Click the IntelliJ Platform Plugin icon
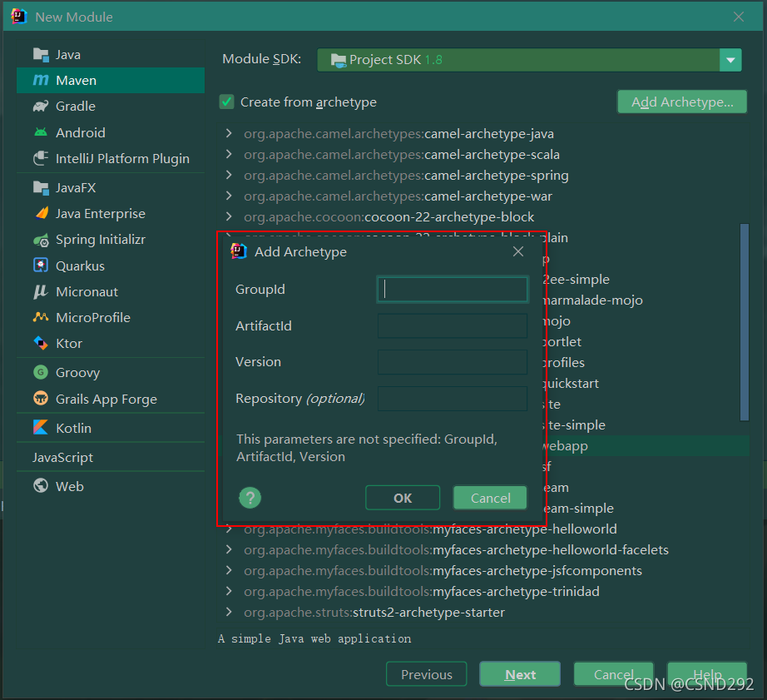767x700 pixels. [x=41, y=158]
